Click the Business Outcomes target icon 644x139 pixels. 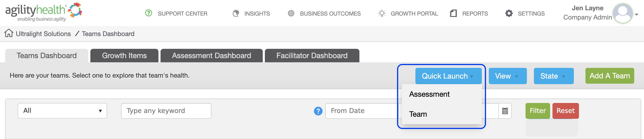pyautogui.click(x=291, y=13)
